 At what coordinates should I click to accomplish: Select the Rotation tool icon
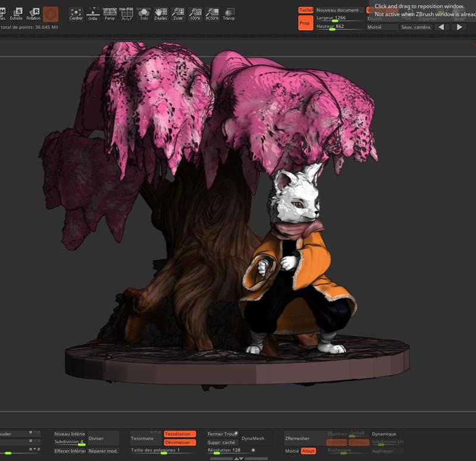33,14
